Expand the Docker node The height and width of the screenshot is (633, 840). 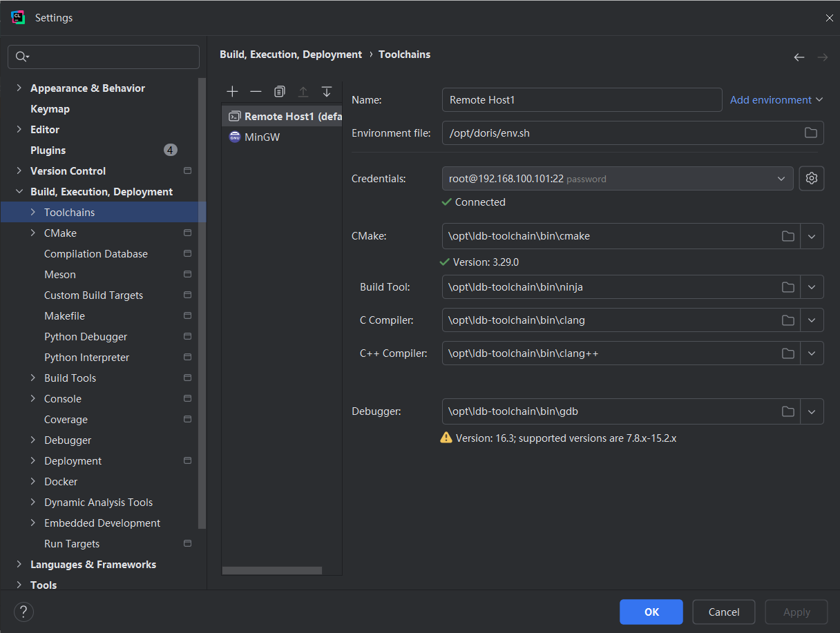32,481
